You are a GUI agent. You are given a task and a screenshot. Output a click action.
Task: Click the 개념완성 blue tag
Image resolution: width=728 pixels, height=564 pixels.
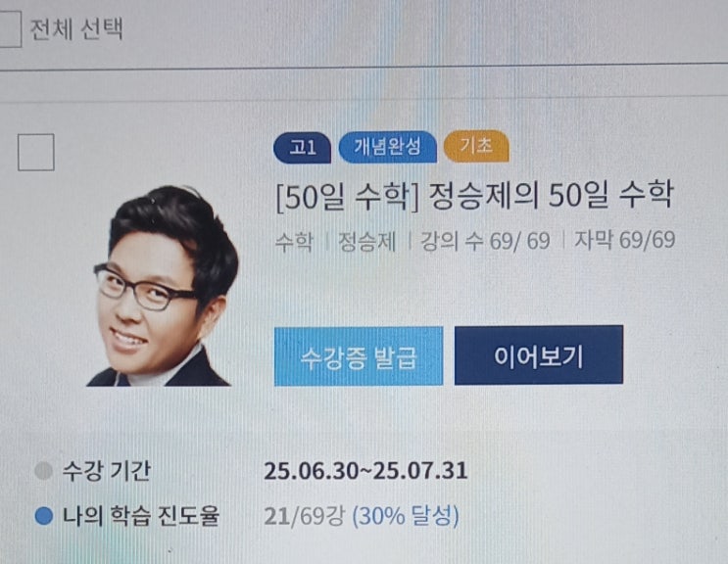[x=388, y=147]
